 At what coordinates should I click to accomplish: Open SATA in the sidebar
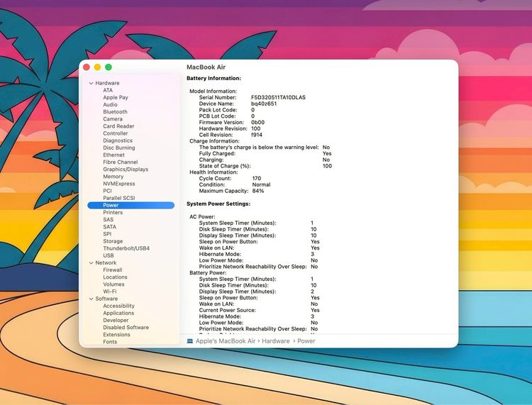[109, 226]
